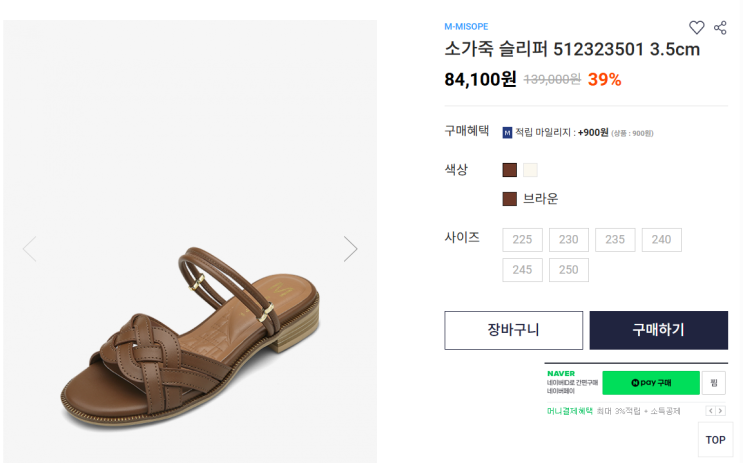The image size is (743, 463).
Task: Pick size 245
Action: [522, 270]
